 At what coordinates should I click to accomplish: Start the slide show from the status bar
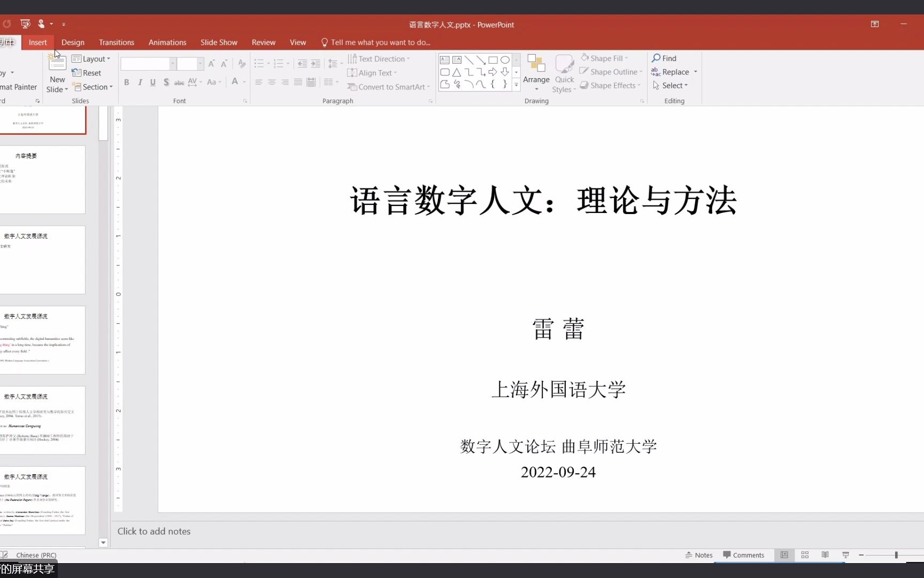point(845,555)
